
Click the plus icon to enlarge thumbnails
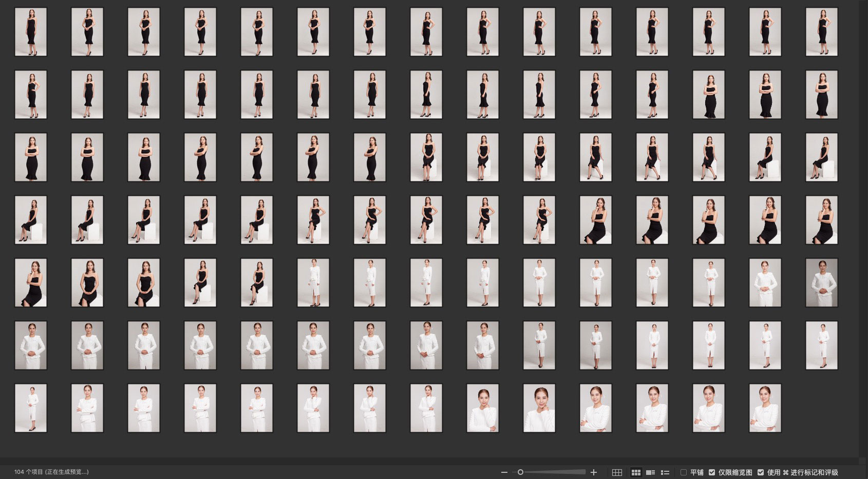(x=594, y=472)
